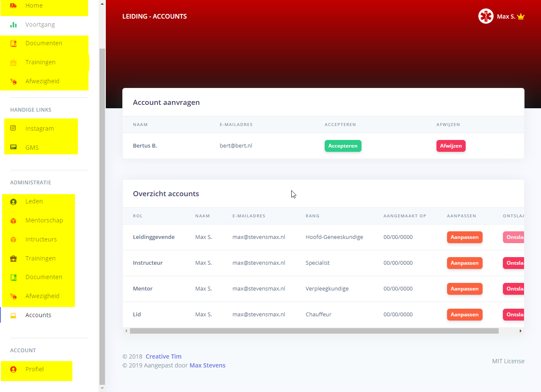Image resolution: width=541 pixels, height=392 pixels.
Task: Click the Leden person icon
Action: coord(13,202)
